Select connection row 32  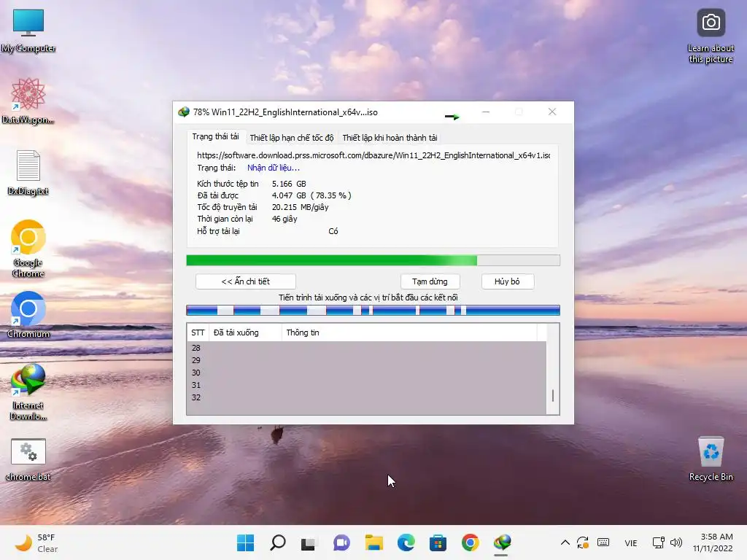point(366,397)
